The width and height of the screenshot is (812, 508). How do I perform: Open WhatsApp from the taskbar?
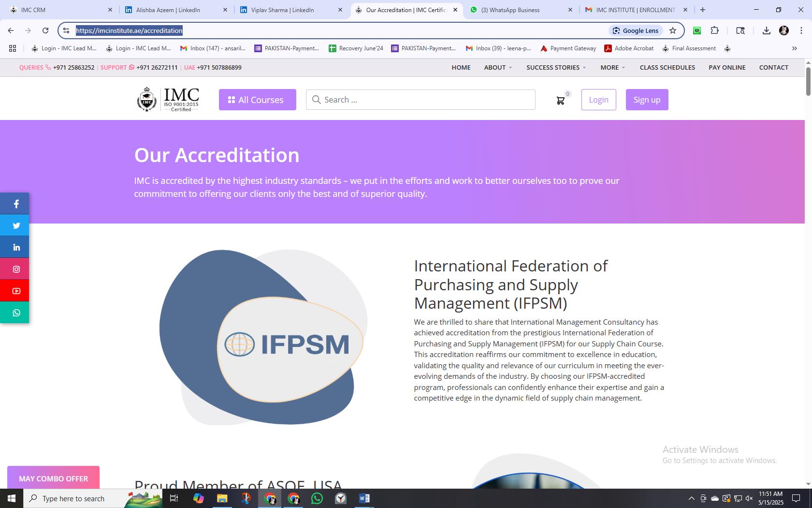tap(317, 498)
